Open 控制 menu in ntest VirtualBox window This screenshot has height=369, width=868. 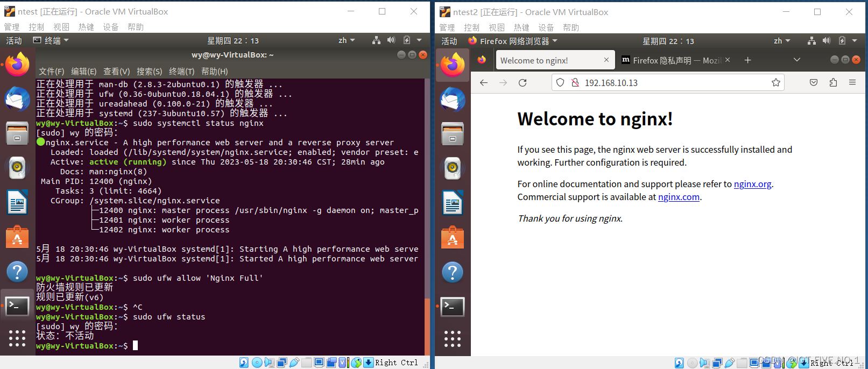coord(37,27)
